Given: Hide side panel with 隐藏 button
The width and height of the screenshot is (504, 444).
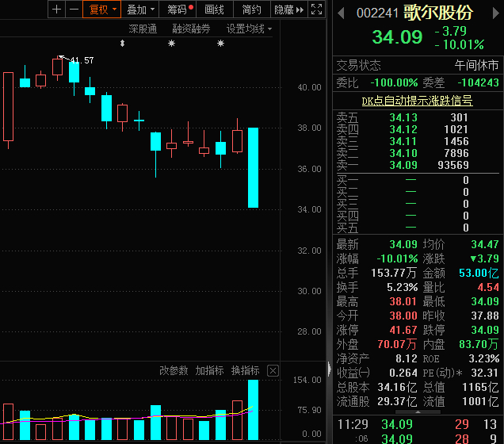Looking at the screenshot, I should point(289,10).
